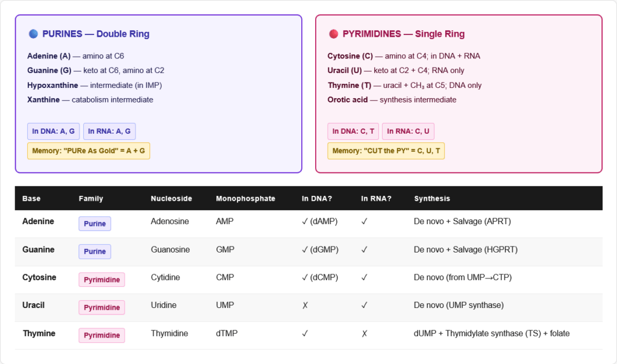The height and width of the screenshot is (364, 617).
Task: Select the pink 'In RNA: C, U' tag
Action: pos(408,131)
